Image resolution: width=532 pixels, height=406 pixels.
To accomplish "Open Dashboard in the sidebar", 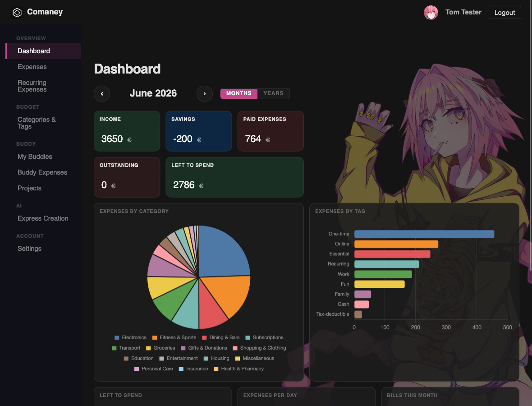I will click(43, 51).
